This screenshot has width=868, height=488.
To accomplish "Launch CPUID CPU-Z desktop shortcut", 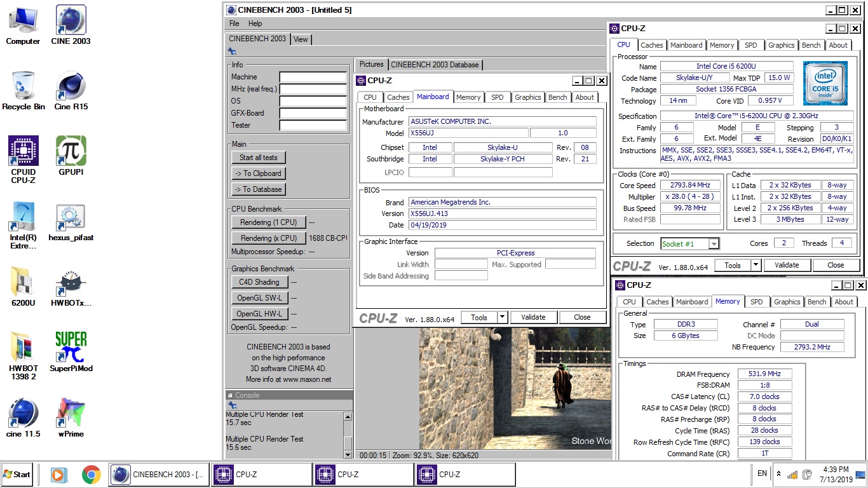I will [23, 160].
